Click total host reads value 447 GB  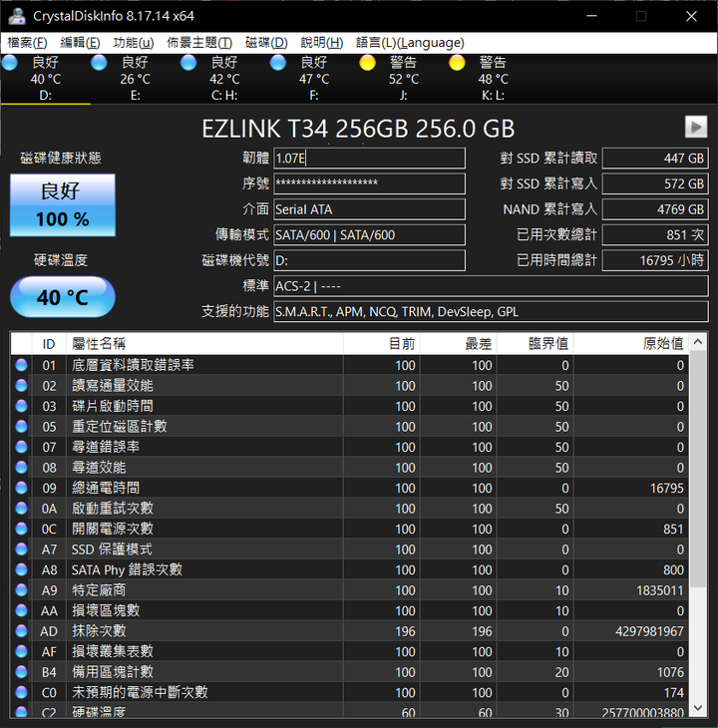[655, 159]
